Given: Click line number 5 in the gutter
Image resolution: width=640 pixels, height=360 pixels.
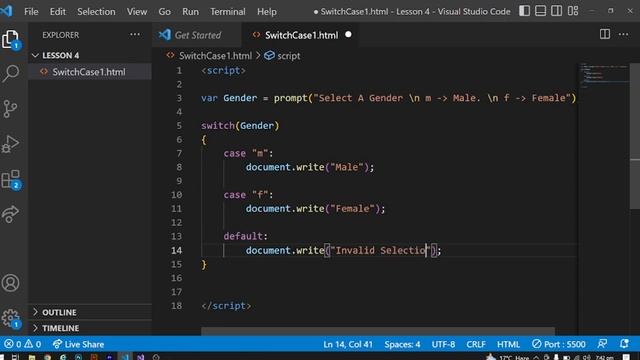Looking at the screenshot, I should pyautogui.click(x=179, y=126).
